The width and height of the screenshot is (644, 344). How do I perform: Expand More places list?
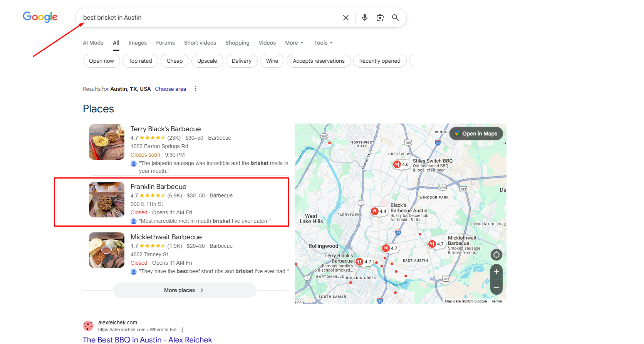coord(184,290)
